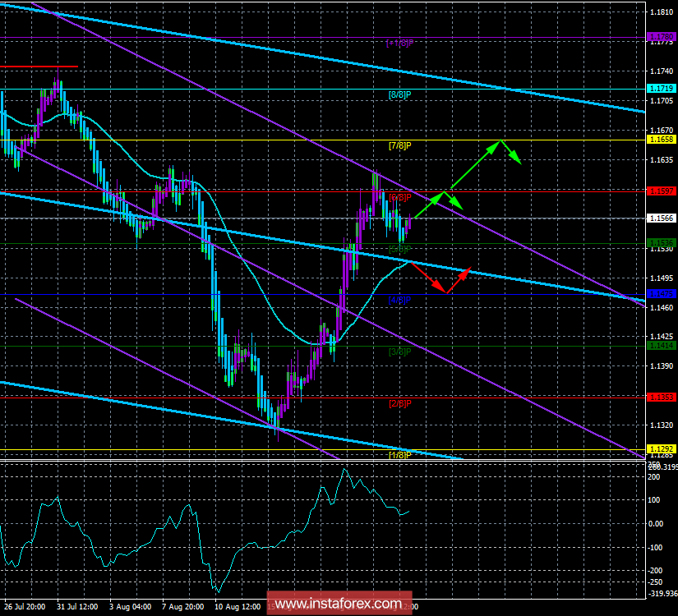The image size is (678, 616).
Task: Select the [2/8]P Murray level label
Action: tap(400, 404)
